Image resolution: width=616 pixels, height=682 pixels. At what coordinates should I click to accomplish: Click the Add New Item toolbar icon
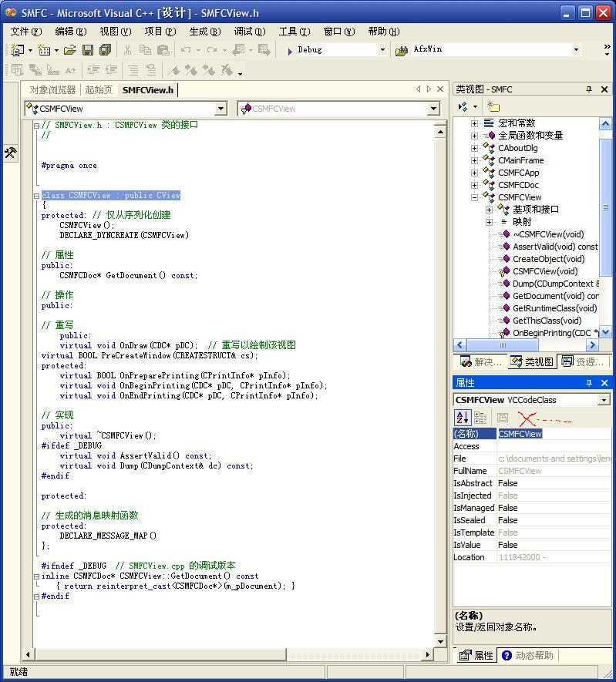[x=45, y=50]
